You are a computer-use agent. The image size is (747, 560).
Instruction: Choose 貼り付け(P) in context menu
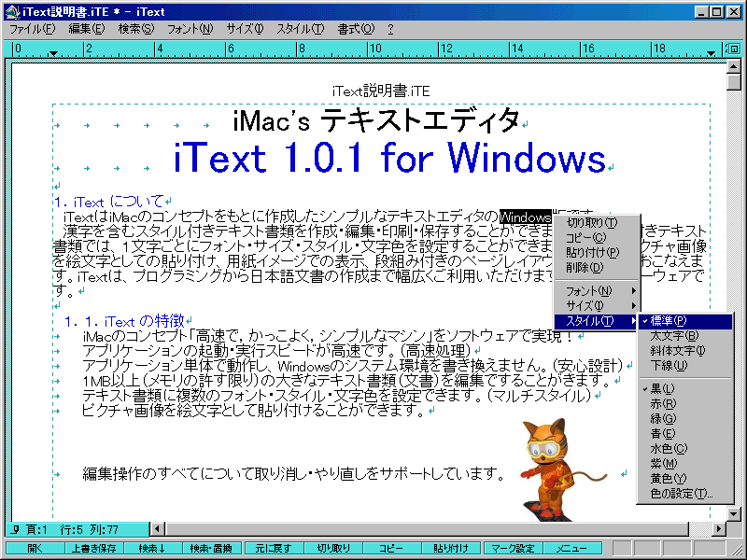tap(596, 252)
